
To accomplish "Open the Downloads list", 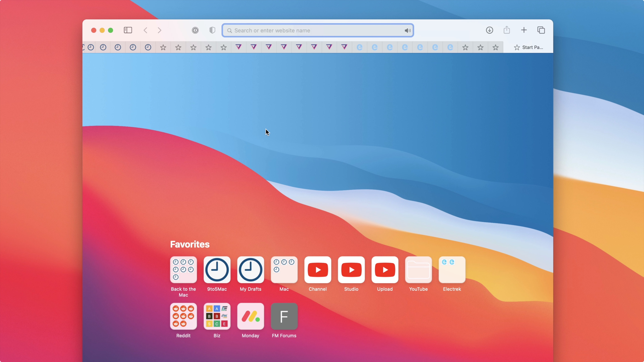I will click(x=489, y=30).
